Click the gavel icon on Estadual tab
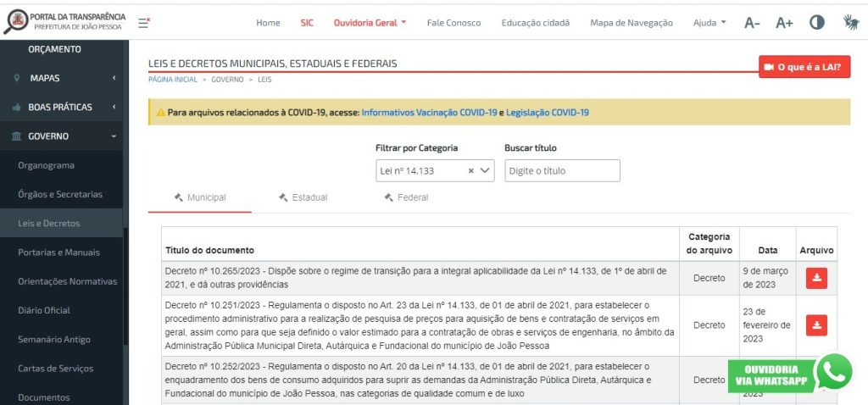The image size is (868, 405). (x=283, y=197)
